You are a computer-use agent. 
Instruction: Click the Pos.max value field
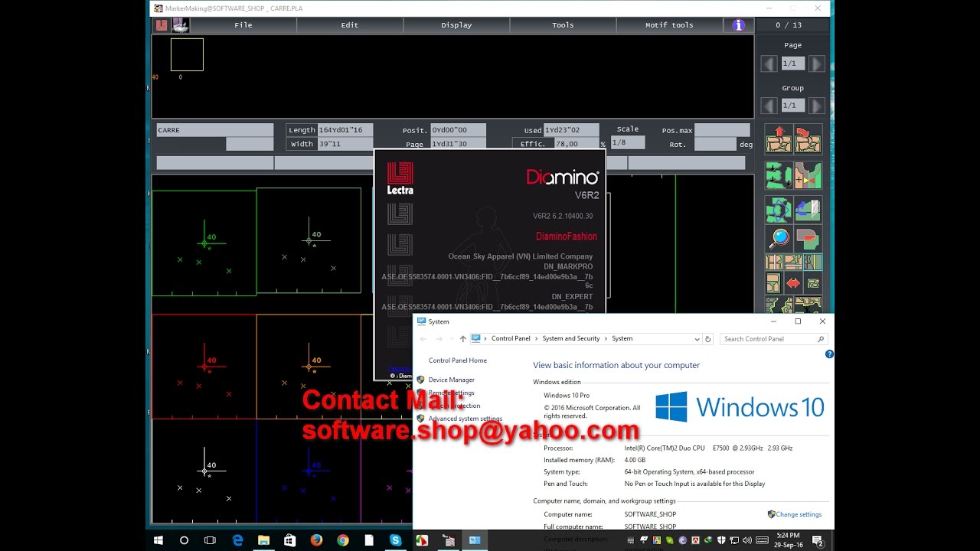[722, 130]
